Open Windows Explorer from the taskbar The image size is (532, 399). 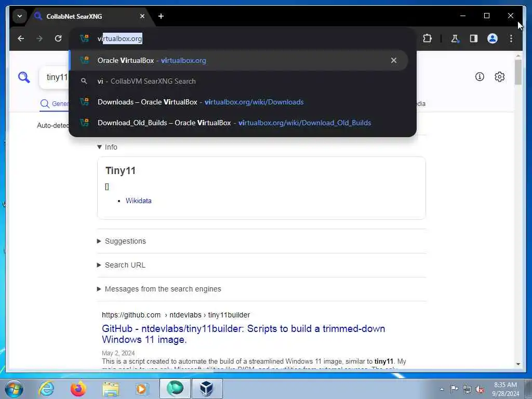click(111, 389)
